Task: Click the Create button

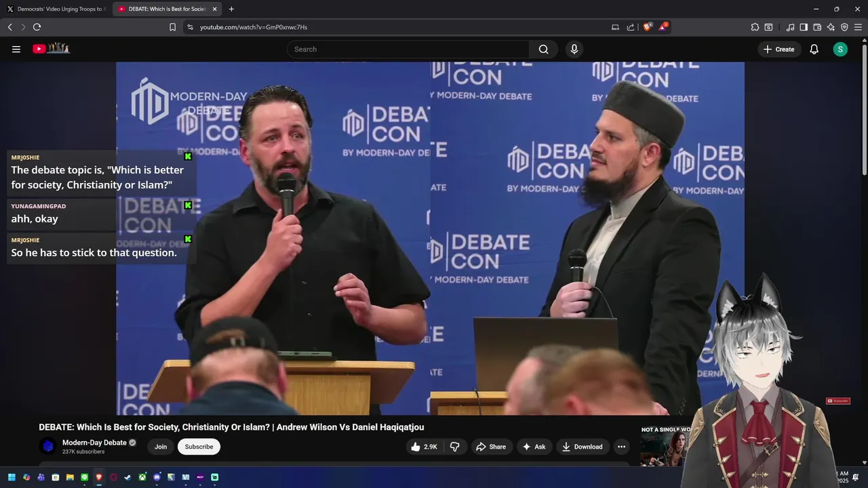Action: pyautogui.click(x=779, y=49)
